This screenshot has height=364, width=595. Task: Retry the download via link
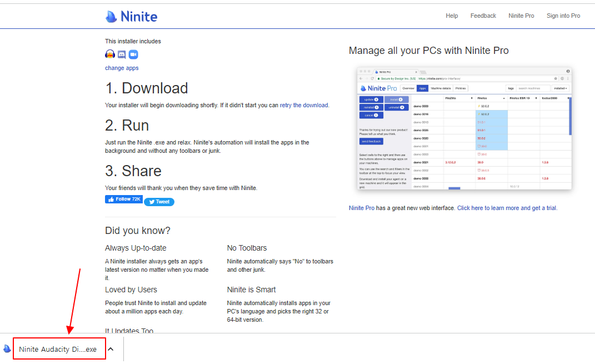click(304, 105)
